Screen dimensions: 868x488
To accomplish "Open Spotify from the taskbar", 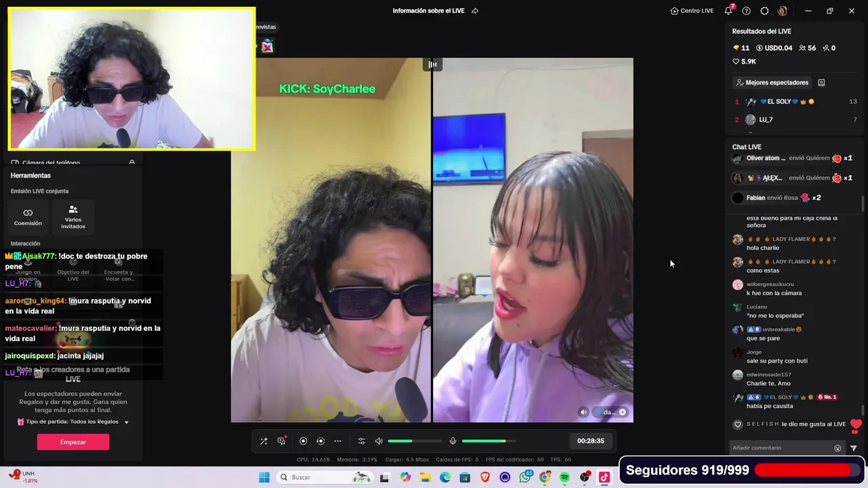I will coord(564,477).
